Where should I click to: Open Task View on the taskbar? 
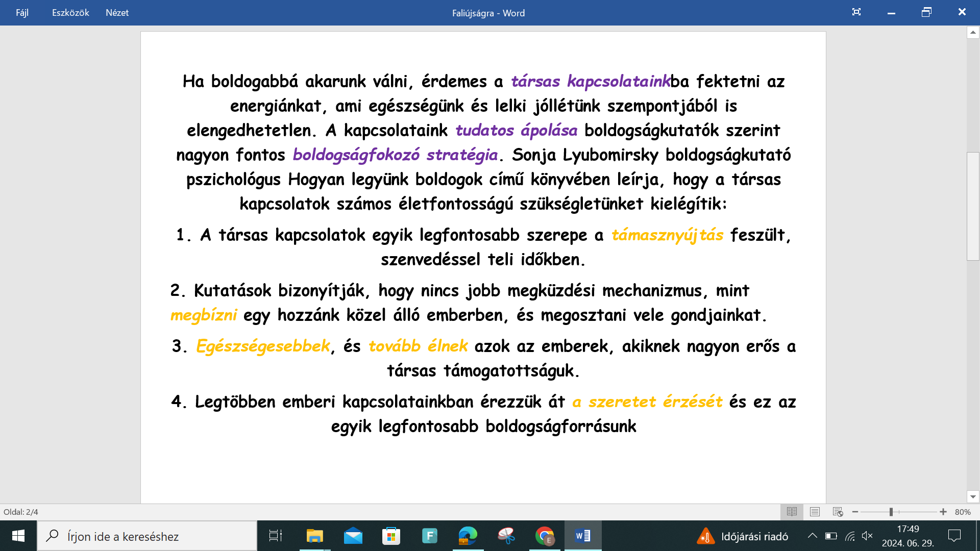click(276, 536)
